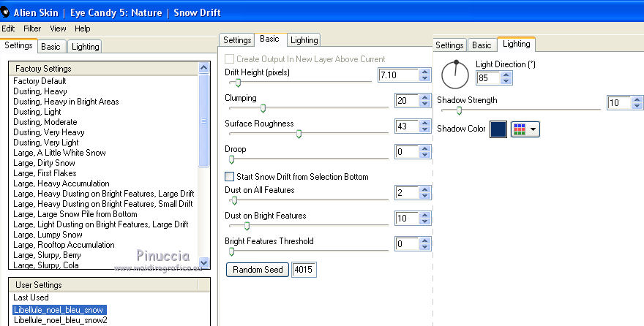Screen dimensions: 644x326
Task: Open the Shadow Color palette dropdown
Action: coord(525,129)
